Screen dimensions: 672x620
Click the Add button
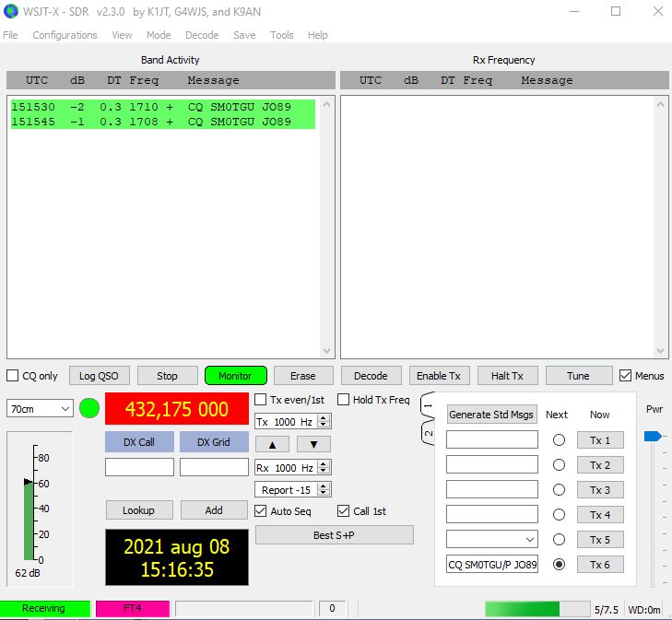[x=214, y=510]
